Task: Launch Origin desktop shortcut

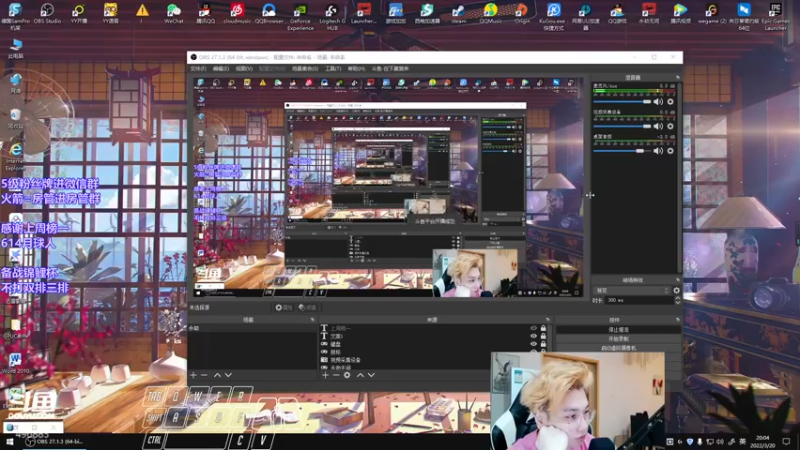Action: pyautogui.click(x=521, y=13)
